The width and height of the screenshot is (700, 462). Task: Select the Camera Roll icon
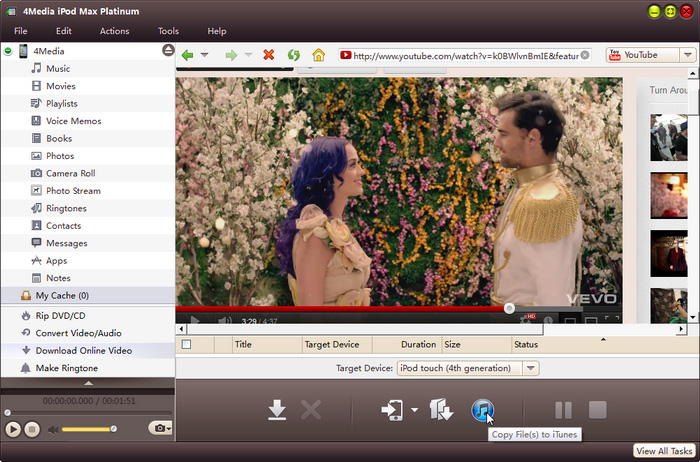(36, 173)
